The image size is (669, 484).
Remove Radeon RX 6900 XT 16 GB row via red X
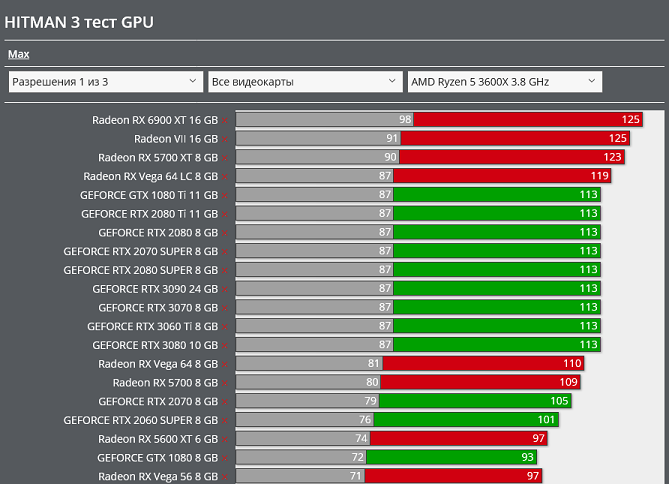click(224, 121)
